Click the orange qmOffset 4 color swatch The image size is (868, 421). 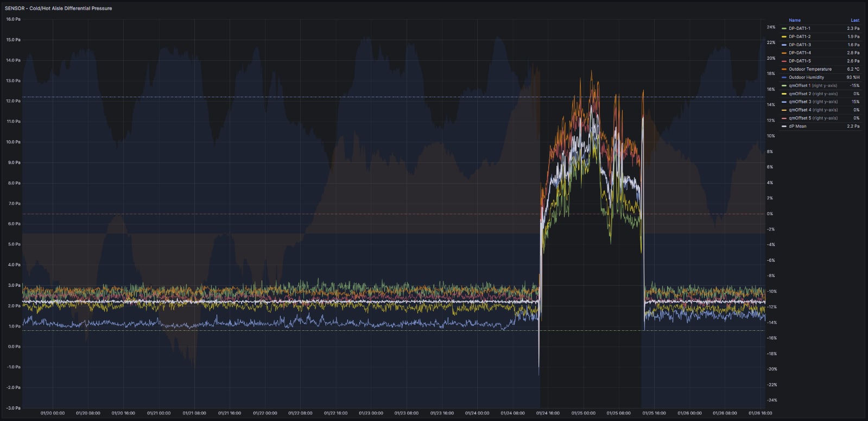[784, 110]
